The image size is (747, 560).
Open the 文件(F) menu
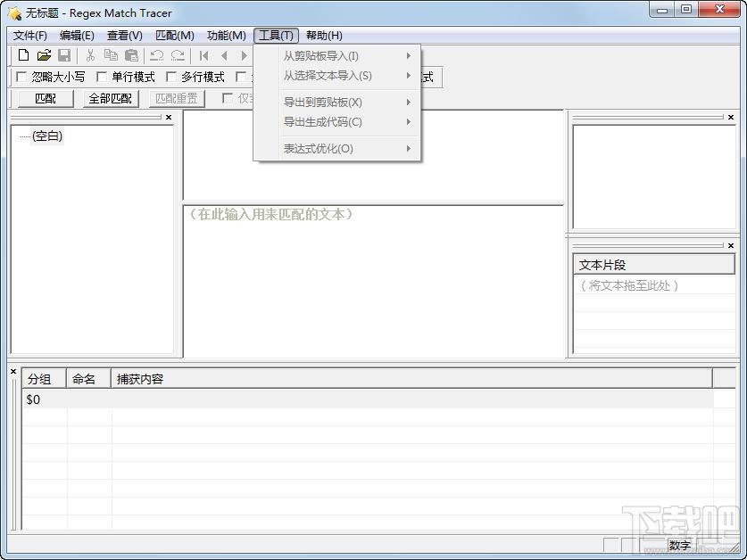point(30,36)
